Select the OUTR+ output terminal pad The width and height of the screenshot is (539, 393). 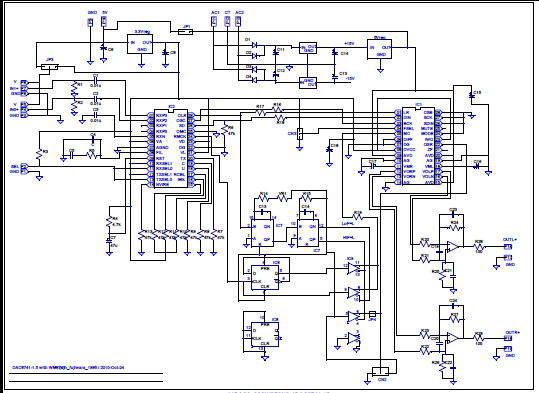508,338
